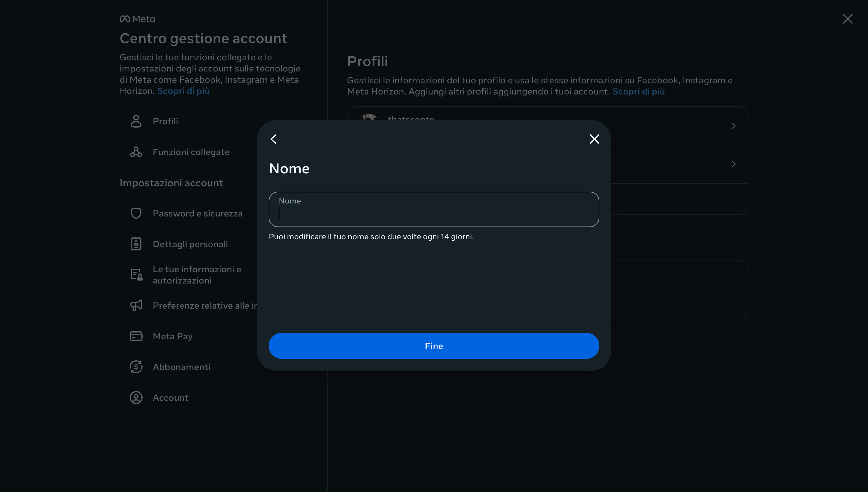868x492 pixels.
Task: Click the back arrow in Nome dialog
Action: coord(274,139)
